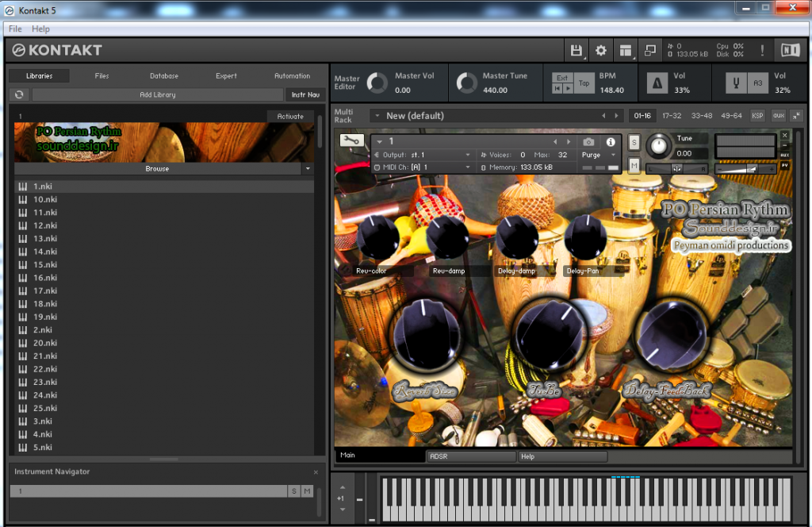The image size is (812, 527).
Task: Click the exclamation panic restart icon
Action: click(762, 50)
